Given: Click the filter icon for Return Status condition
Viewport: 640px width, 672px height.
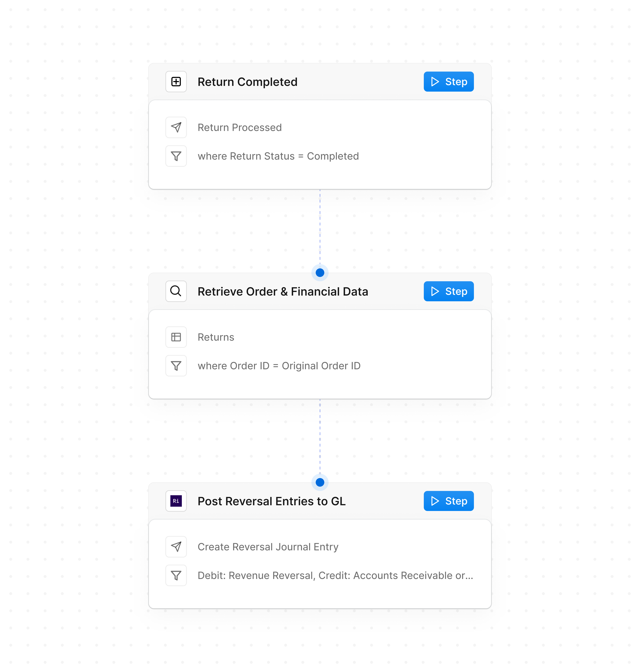Looking at the screenshot, I should [176, 156].
